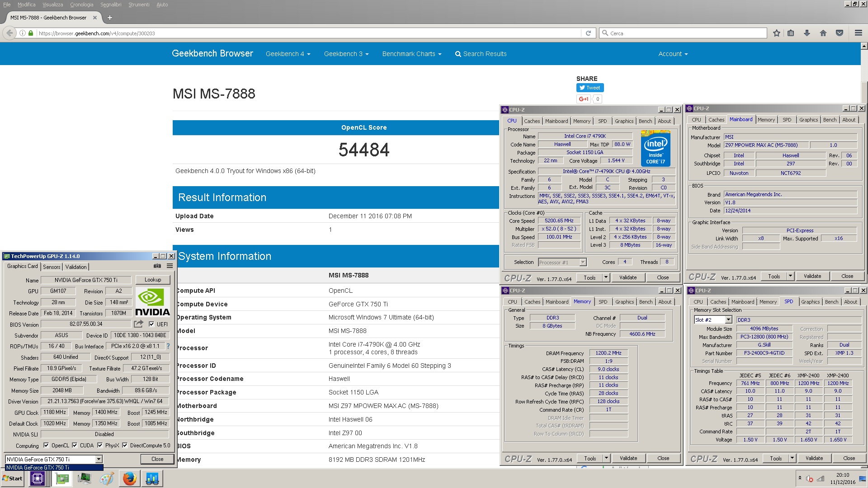Click the NVIDIA logo in GPU-Z
Screen dimensions: 868x488
153,302
